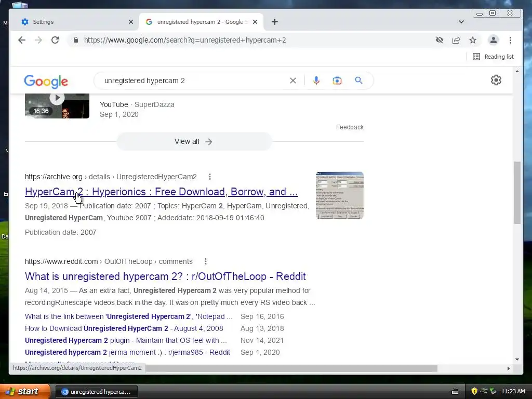The height and width of the screenshot is (399, 532).
Task: Open the on-screen keyboard tray icon
Action: tap(455, 392)
